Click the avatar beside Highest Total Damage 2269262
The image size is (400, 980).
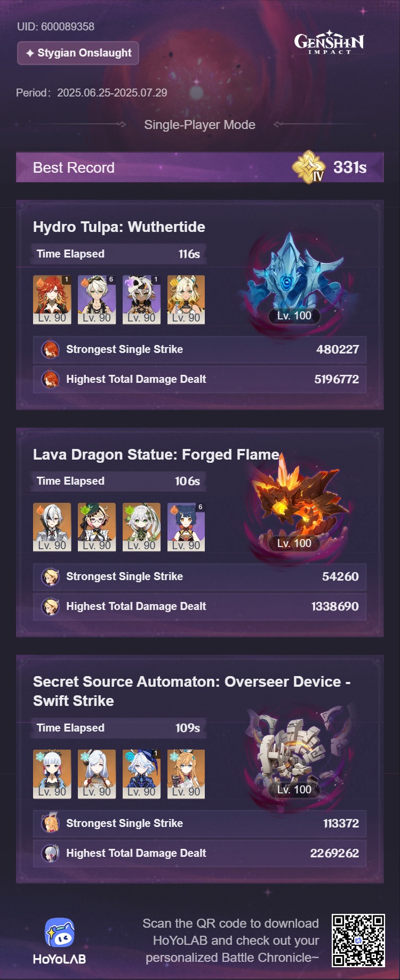[51, 853]
